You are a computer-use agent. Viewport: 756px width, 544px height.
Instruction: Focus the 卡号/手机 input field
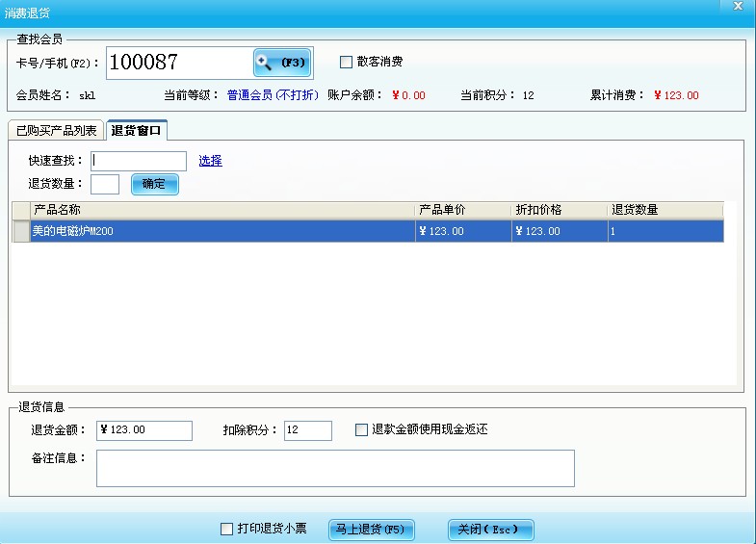pyautogui.click(x=179, y=63)
